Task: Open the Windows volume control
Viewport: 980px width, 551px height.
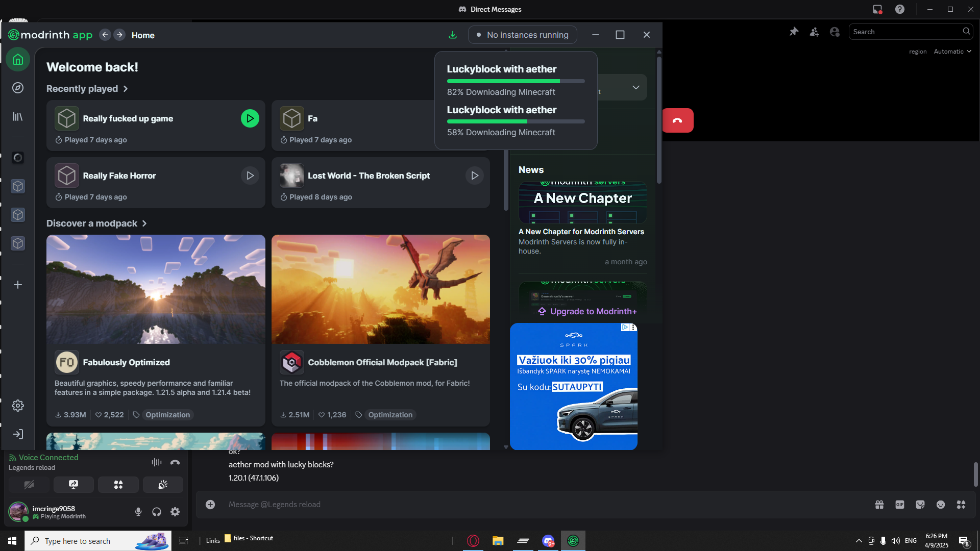Action: coord(896,541)
